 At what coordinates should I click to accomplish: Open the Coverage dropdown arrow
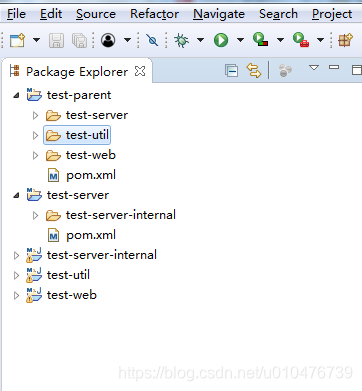pos(280,40)
